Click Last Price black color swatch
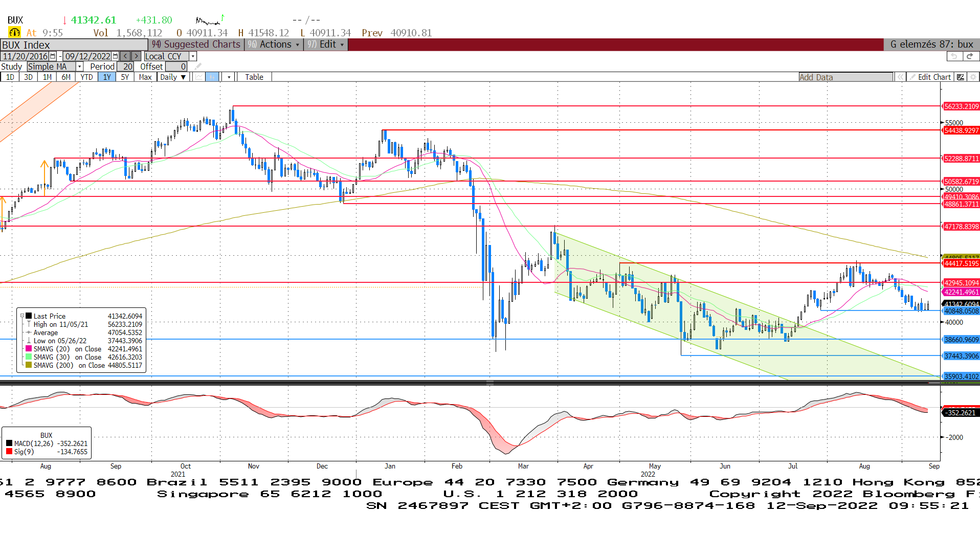The width and height of the screenshot is (980, 534). 29,316
